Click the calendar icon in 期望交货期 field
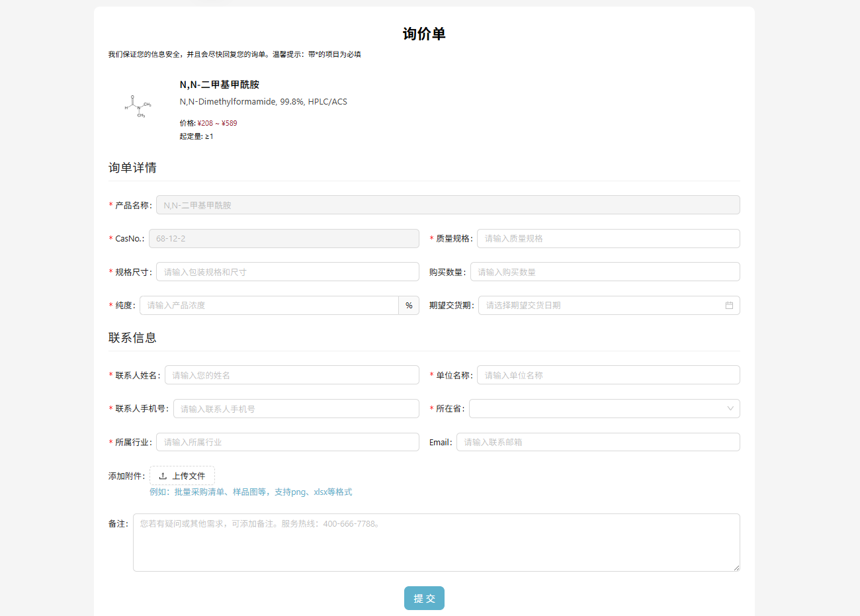The image size is (860, 616). point(729,306)
